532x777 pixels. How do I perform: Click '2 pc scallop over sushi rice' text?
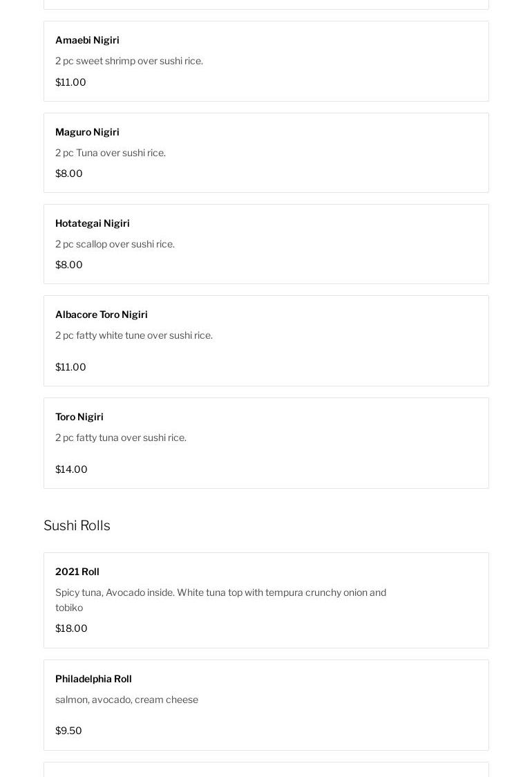115,244
